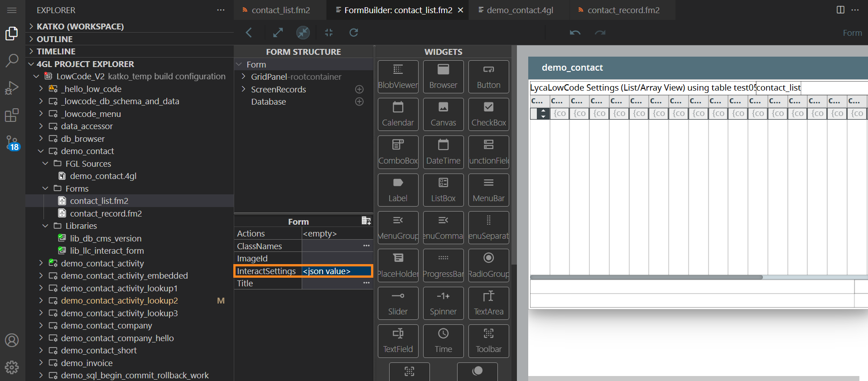Select the Slider widget
Screen dimensions: 868x381
pyautogui.click(x=398, y=303)
